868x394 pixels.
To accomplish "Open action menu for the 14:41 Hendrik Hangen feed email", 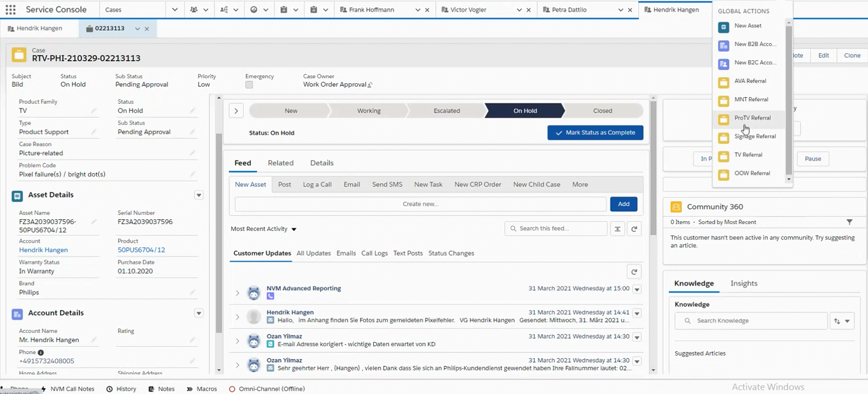I will 637,313.
